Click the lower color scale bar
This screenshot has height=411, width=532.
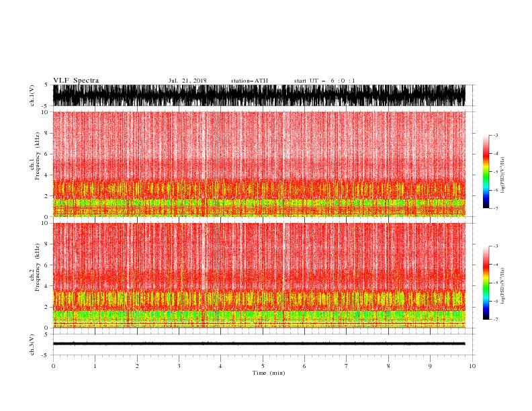tap(486, 283)
